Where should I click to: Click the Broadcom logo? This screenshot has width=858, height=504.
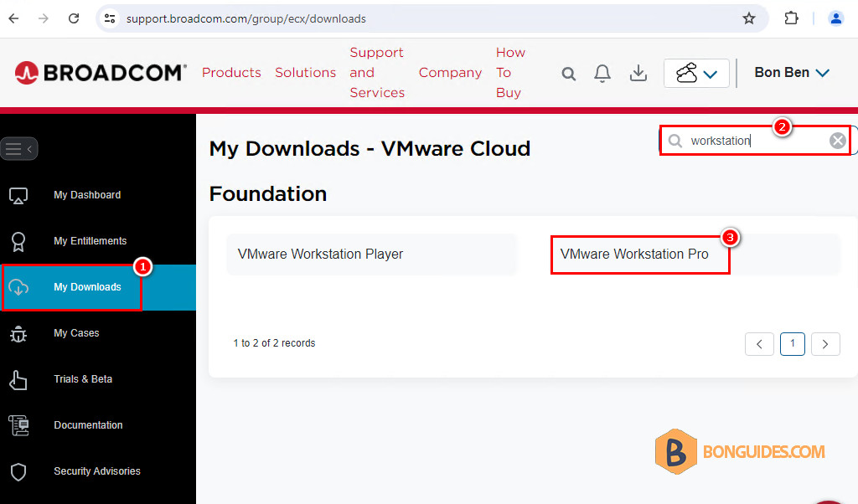click(101, 72)
